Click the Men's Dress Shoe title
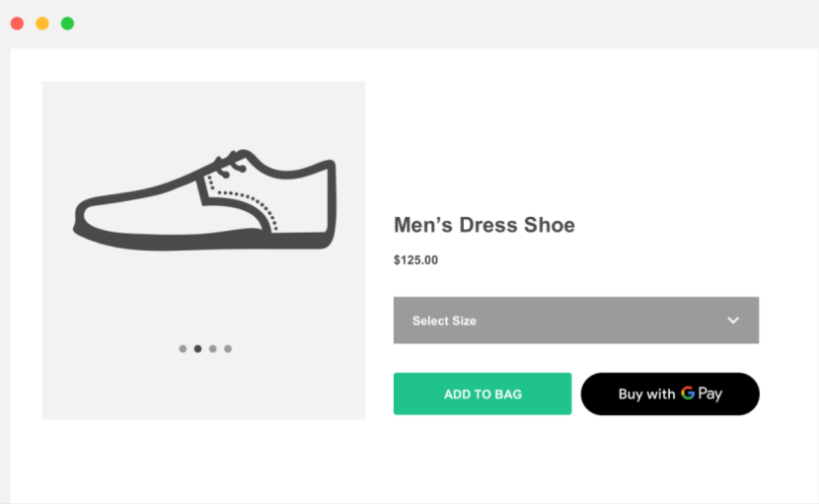Screen dimensions: 819x504 pyautogui.click(x=484, y=225)
